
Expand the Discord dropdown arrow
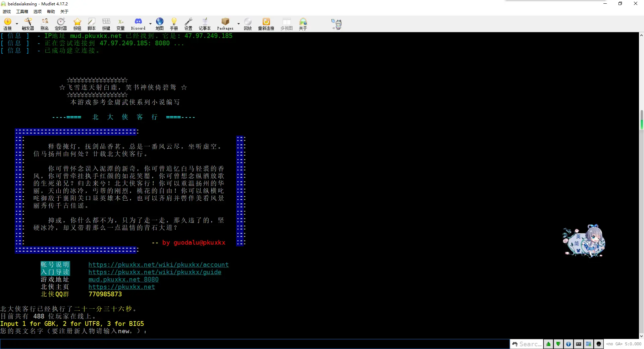point(150,24)
